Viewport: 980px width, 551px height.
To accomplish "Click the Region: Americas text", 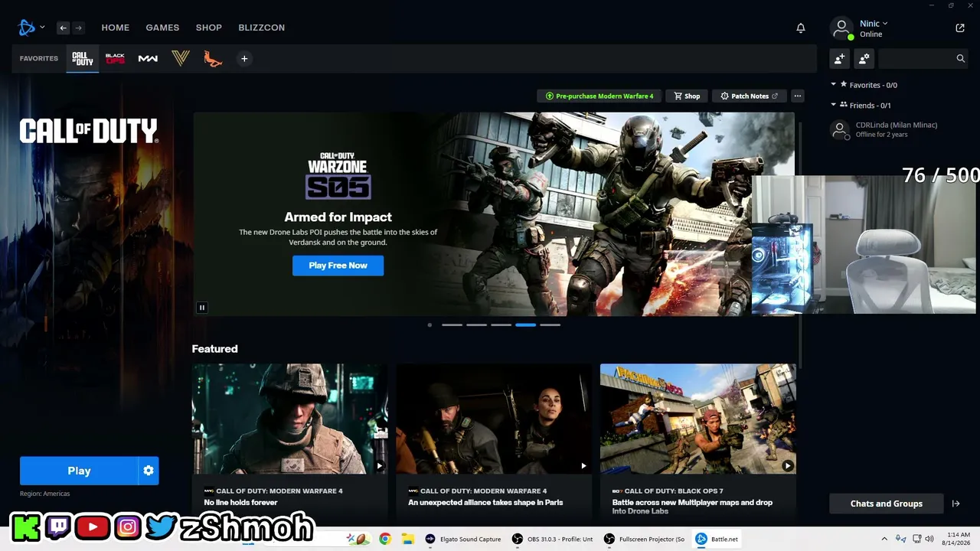I will 45,494.
